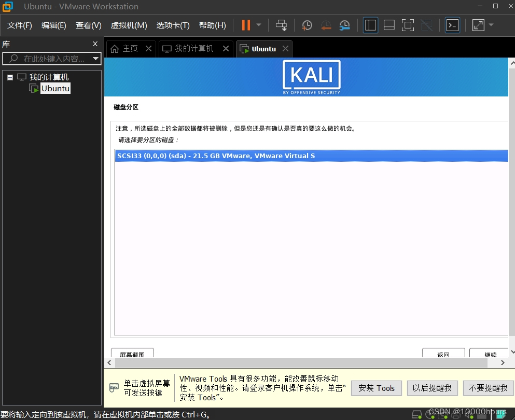Close the Ubuntu tab

(285, 49)
